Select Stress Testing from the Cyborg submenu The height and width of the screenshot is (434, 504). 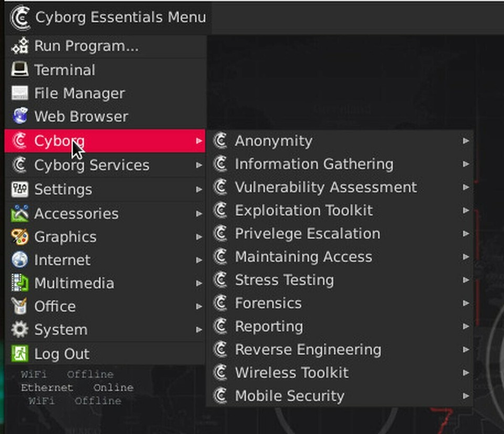click(x=284, y=280)
